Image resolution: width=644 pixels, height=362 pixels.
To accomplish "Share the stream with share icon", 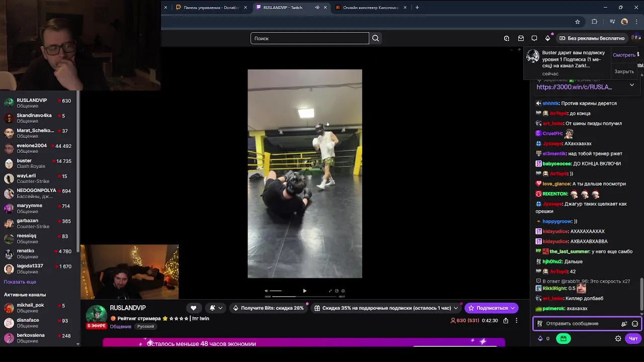I will (506, 320).
